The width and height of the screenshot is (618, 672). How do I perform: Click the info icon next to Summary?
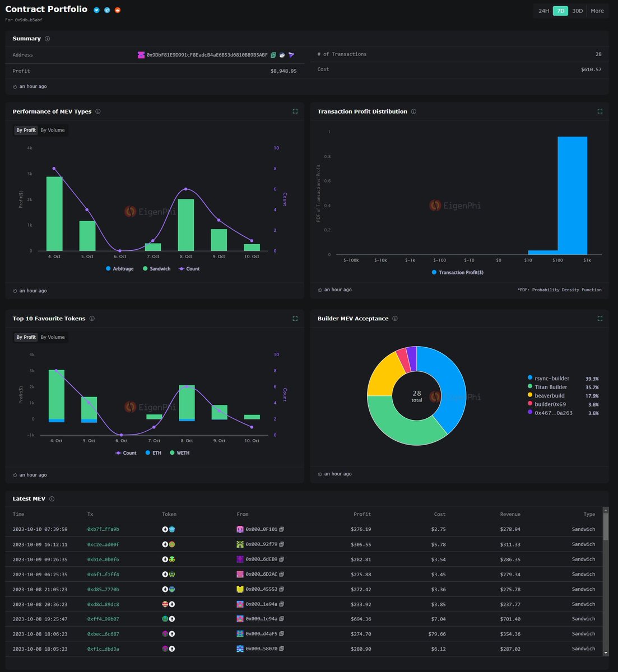coord(47,39)
